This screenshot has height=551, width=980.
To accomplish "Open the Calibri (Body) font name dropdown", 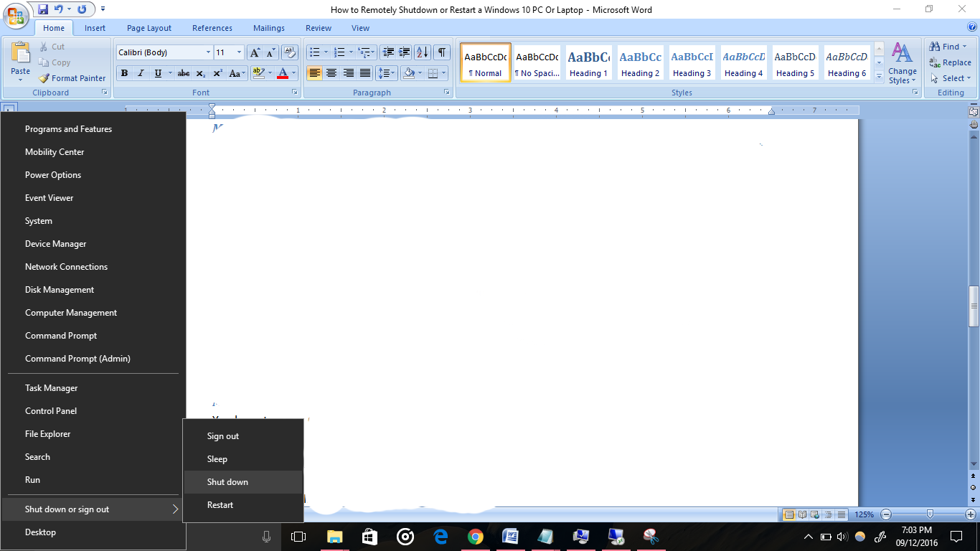I will [x=208, y=52].
